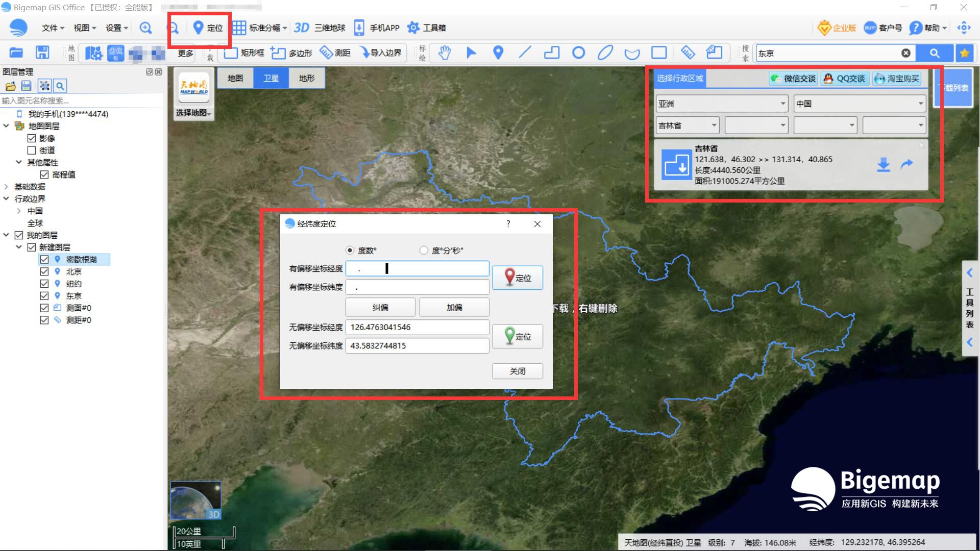This screenshot has width=980, height=551.
Task: Click the 微信交谈 link button
Action: pyautogui.click(x=794, y=79)
